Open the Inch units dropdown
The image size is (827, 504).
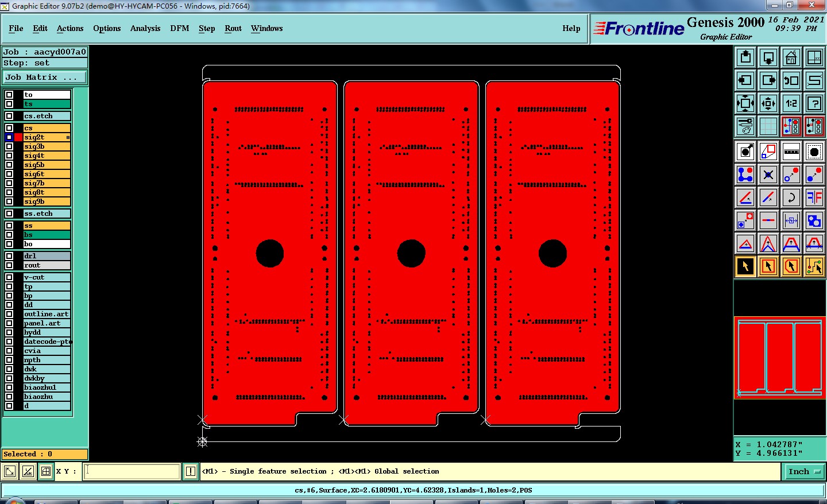point(803,471)
